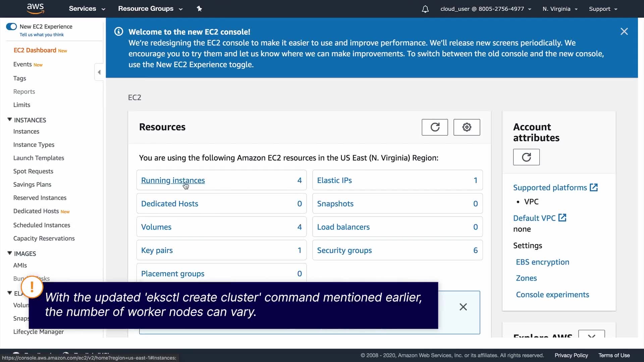Open the notifications bell icon
644x362 pixels.
[425, 9]
